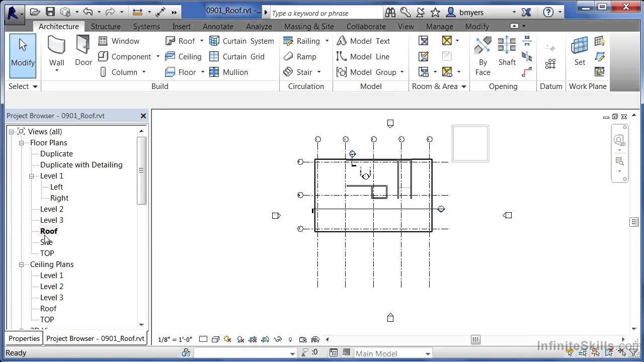The width and height of the screenshot is (644, 362).
Task: Select the Model Text tool
Action: (363, 41)
